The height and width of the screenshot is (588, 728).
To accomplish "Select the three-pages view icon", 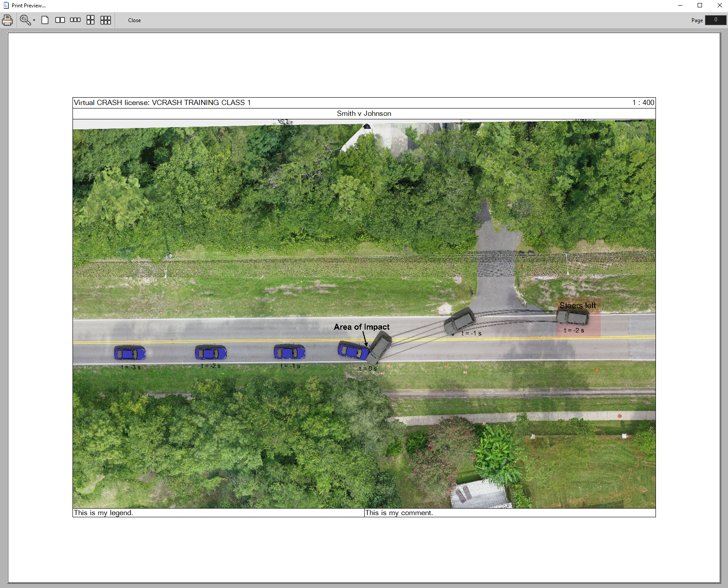I will tap(76, 20).
